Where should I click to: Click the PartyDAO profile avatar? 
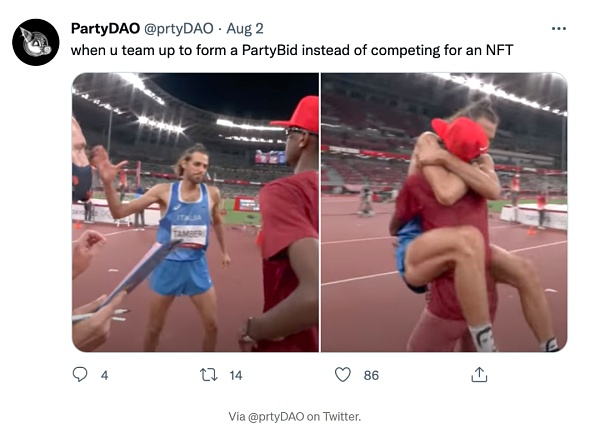pos(35,42)
